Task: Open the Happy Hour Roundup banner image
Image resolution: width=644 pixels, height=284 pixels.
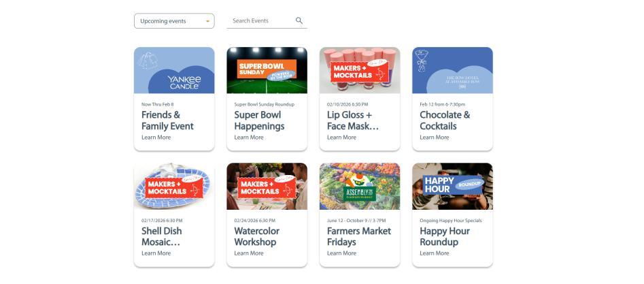Action: point(452,186)
